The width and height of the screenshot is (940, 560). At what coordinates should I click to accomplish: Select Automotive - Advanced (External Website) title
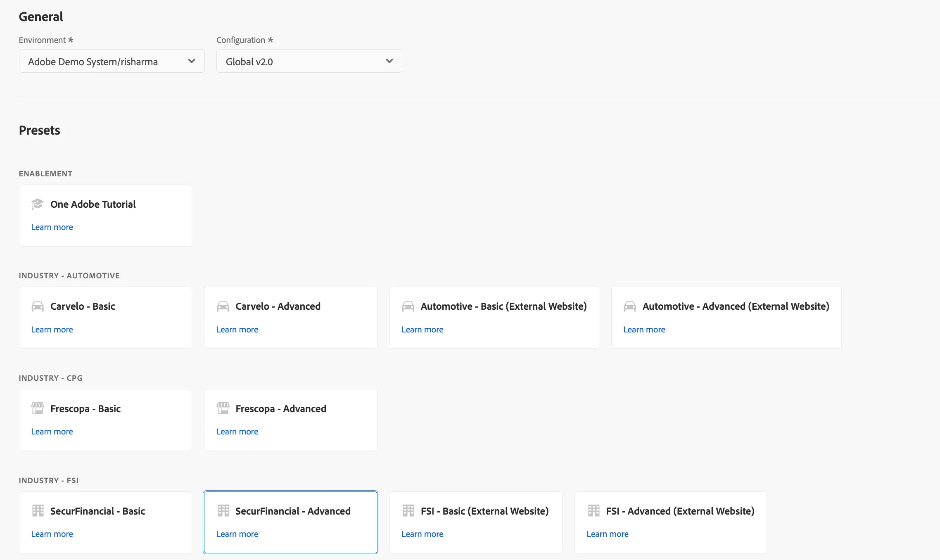(x=736, y=306)
